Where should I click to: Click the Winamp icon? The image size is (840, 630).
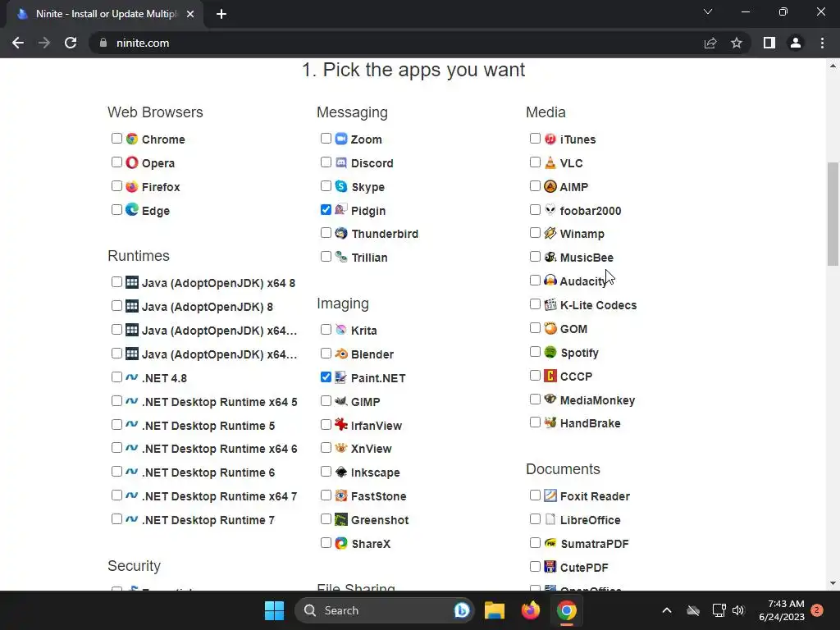(x=550, y=234)
